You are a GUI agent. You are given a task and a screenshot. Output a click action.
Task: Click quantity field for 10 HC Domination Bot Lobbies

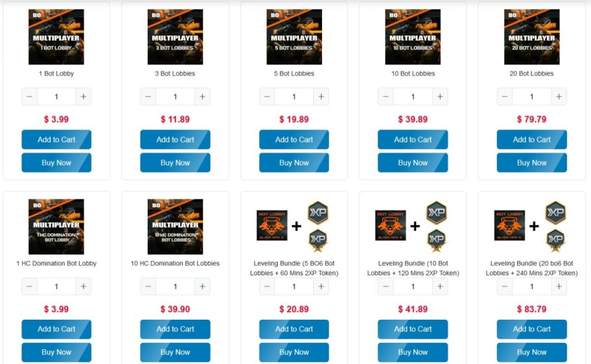176,287
